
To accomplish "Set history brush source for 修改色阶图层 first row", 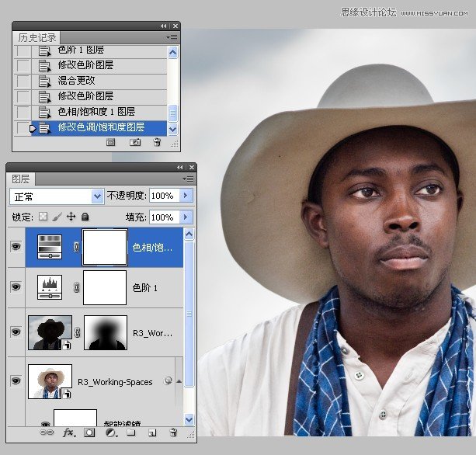I will point(23,65).
